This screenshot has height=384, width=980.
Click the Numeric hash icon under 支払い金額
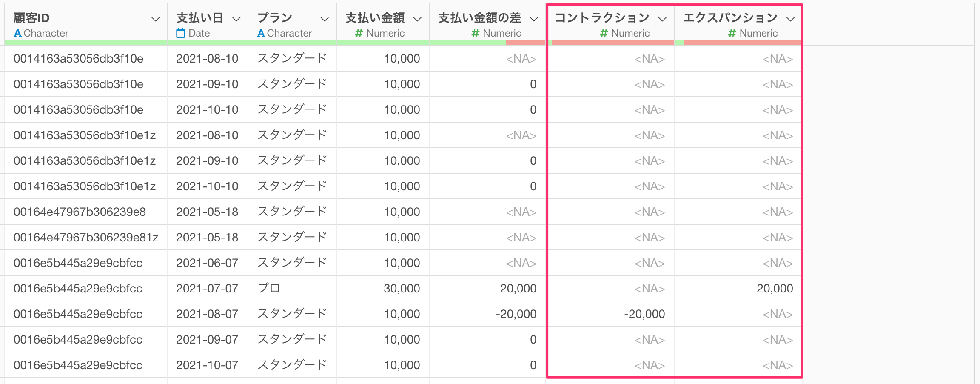coord(359,33)
